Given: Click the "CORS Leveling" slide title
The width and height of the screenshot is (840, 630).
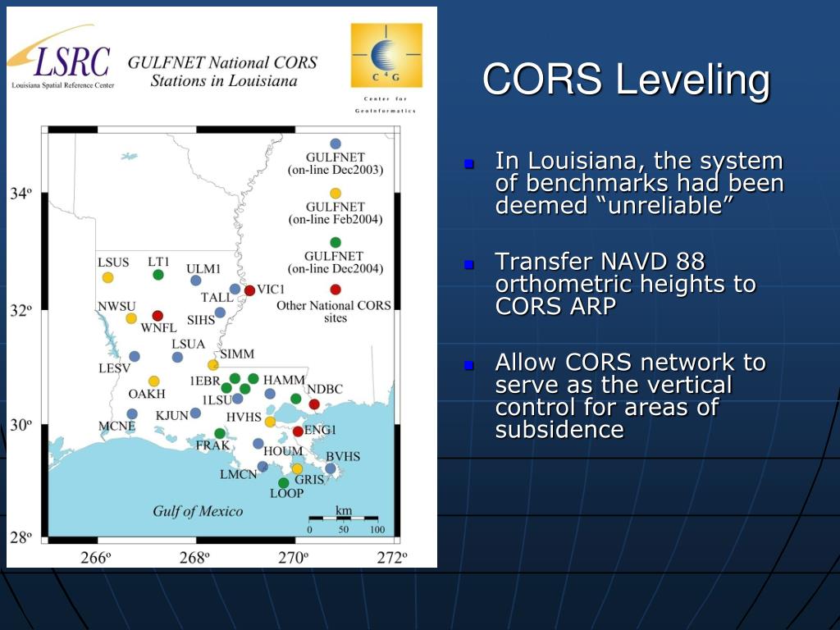Looking at the screenshot, I should pyautogui.click(x=626, y=80).
